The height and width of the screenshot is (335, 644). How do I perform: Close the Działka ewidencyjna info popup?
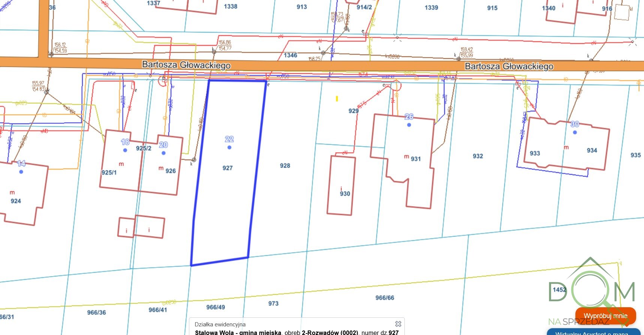point(398,324)
